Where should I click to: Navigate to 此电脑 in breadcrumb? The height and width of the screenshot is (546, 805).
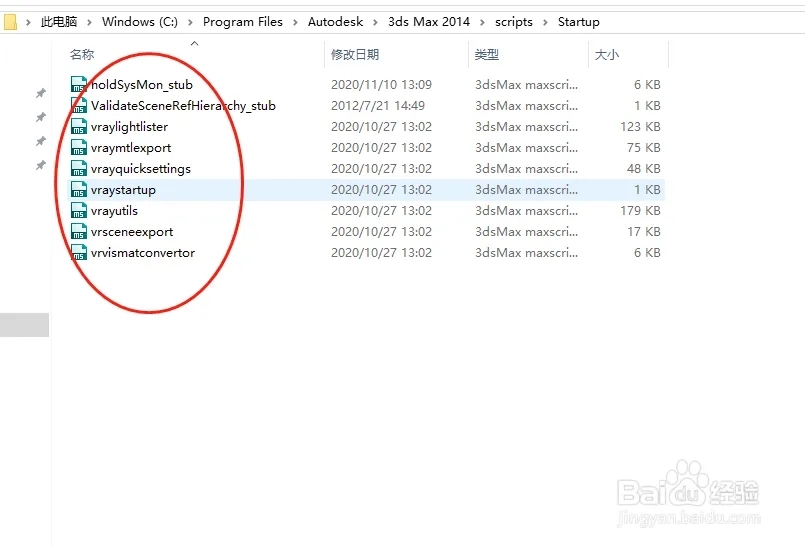[x=59, y=22]
